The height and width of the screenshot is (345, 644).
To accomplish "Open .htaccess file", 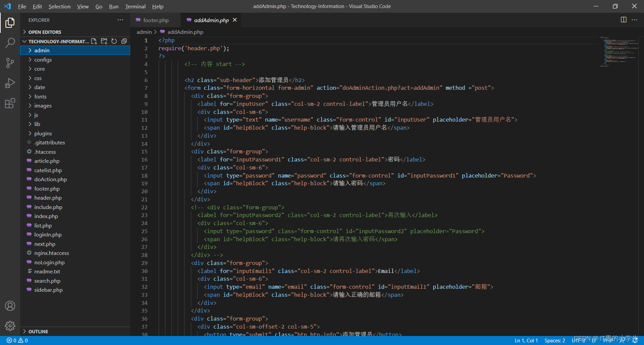I will (75, 152).
